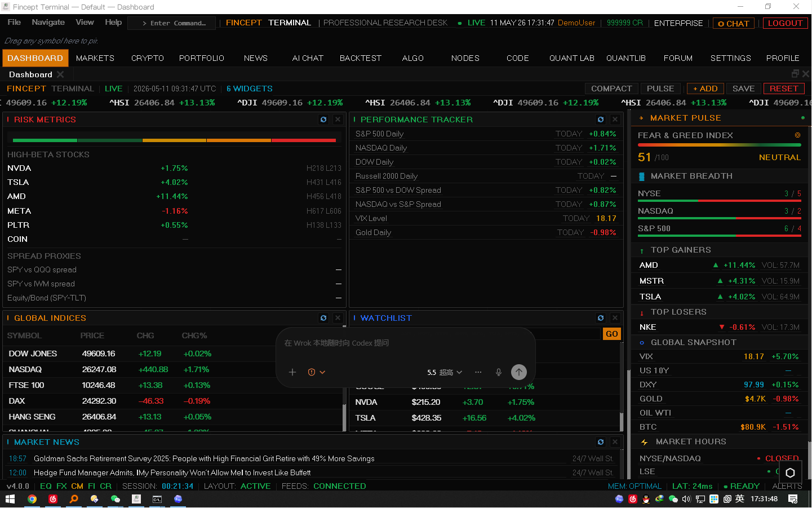Toggle the PULSE panel button
Screen dimensions: 812x508
point(660,89)
